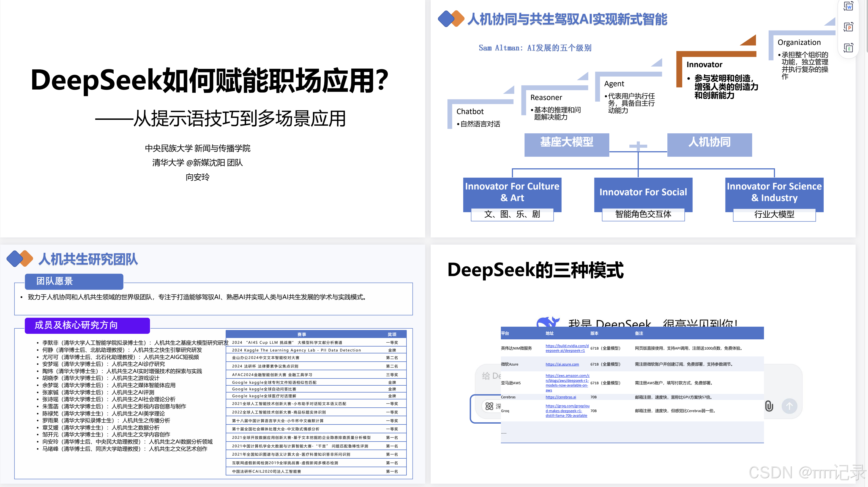868x487 pixels.
Task: Click the convert to Excel icon
Action: point(848,48)
